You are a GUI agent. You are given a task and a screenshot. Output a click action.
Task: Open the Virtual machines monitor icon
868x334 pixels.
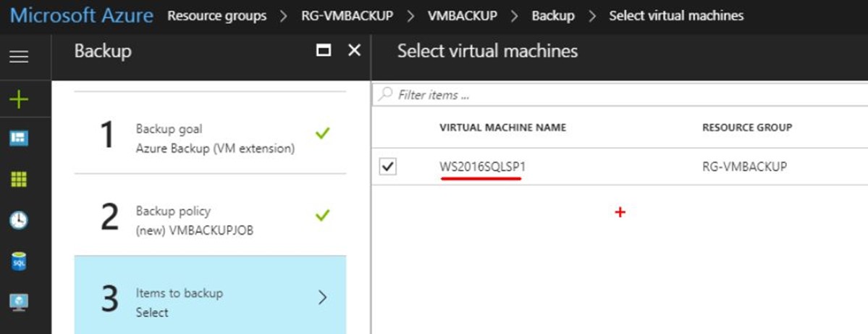(x=19, y=302)
